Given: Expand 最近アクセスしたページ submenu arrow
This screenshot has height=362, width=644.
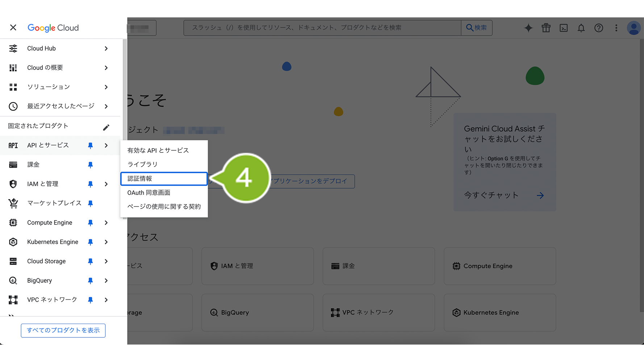Looking at the screenshot, I should click(106, 106).
